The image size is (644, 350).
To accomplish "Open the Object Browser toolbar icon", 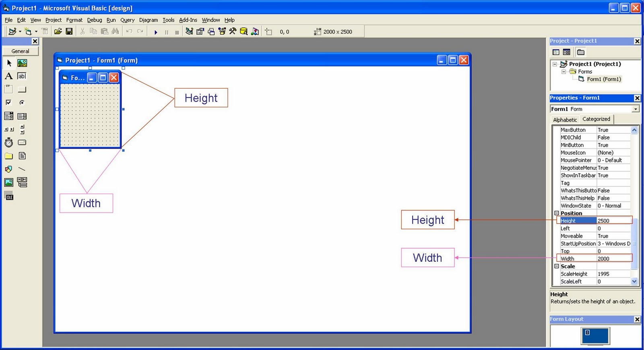I will click(x=222, y=31).
